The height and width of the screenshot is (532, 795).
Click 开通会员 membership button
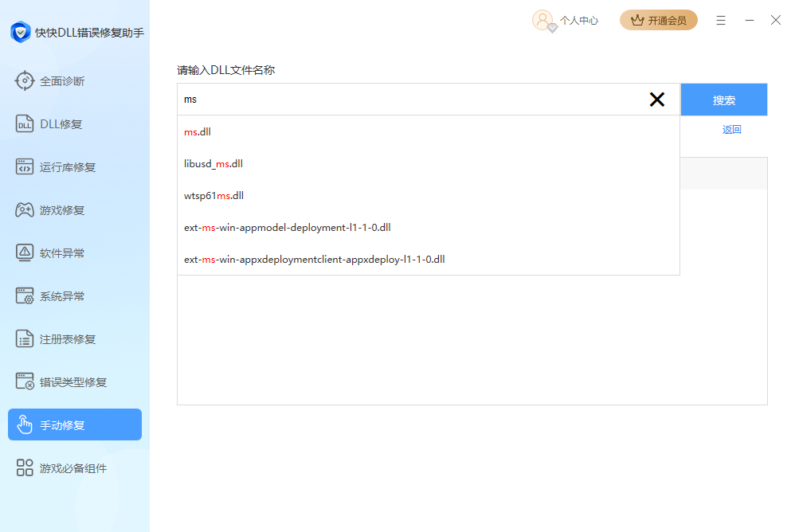pos(659,20)
